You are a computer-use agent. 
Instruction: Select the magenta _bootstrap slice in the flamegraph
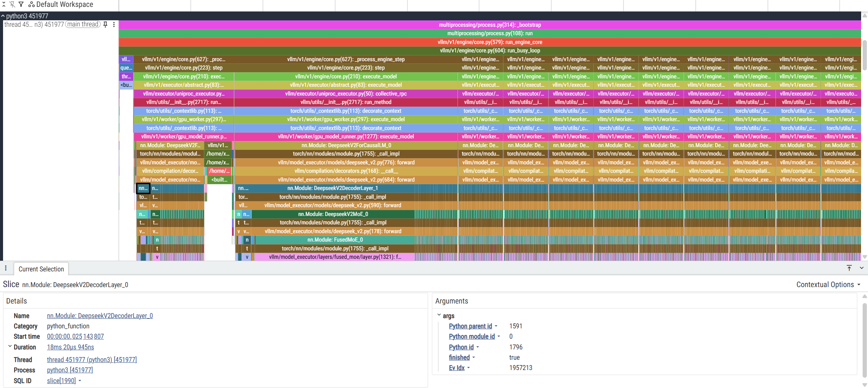[490, 25]
